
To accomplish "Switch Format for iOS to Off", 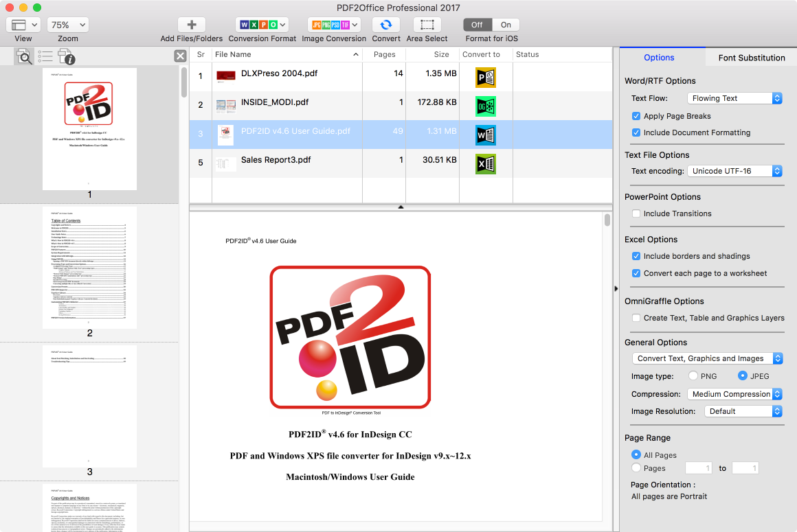I will 478,25.
